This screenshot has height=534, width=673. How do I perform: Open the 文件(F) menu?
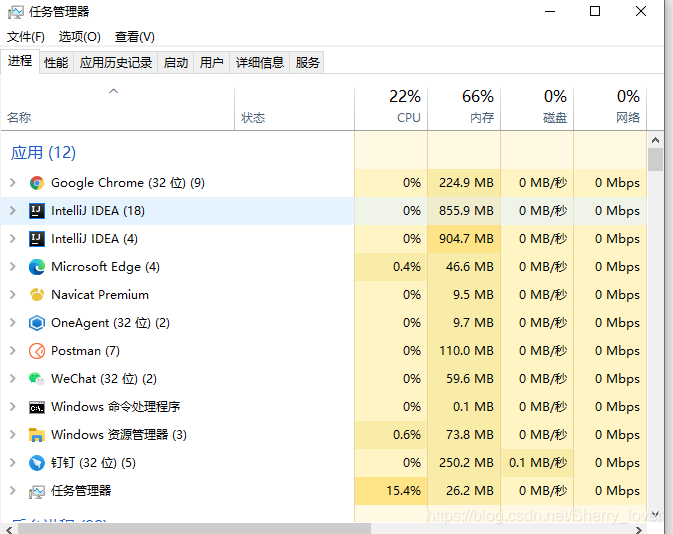[x=26, y=37]
